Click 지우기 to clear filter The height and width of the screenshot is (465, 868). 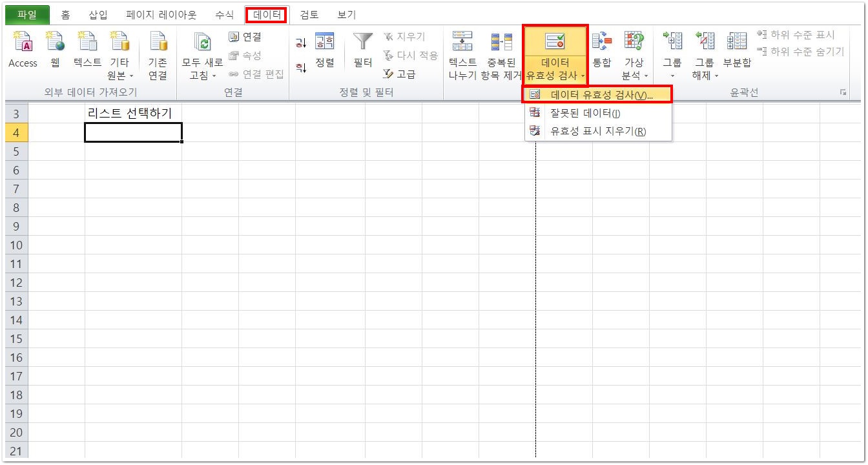click(x=404, y=37)
